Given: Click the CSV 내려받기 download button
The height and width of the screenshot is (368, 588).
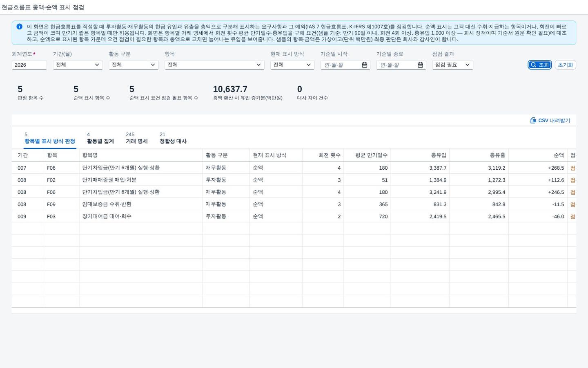Looking at the screenshot, I should click(x=550, y=120).
